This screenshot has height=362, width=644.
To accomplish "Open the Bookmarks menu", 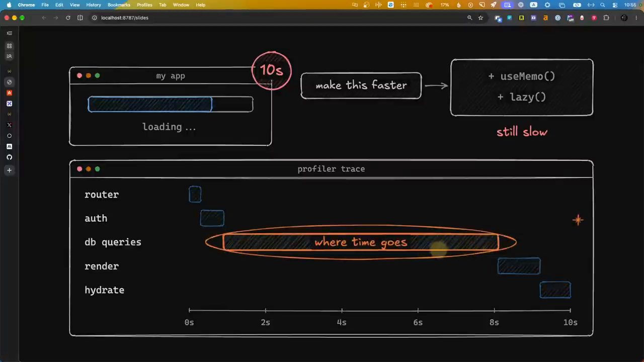I will point(119,5).
